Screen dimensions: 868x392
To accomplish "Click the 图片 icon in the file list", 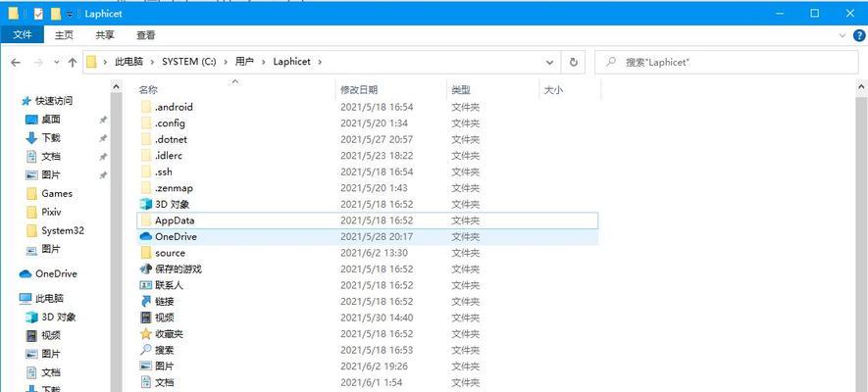I will pyautogui.click(x=145, y=366).
